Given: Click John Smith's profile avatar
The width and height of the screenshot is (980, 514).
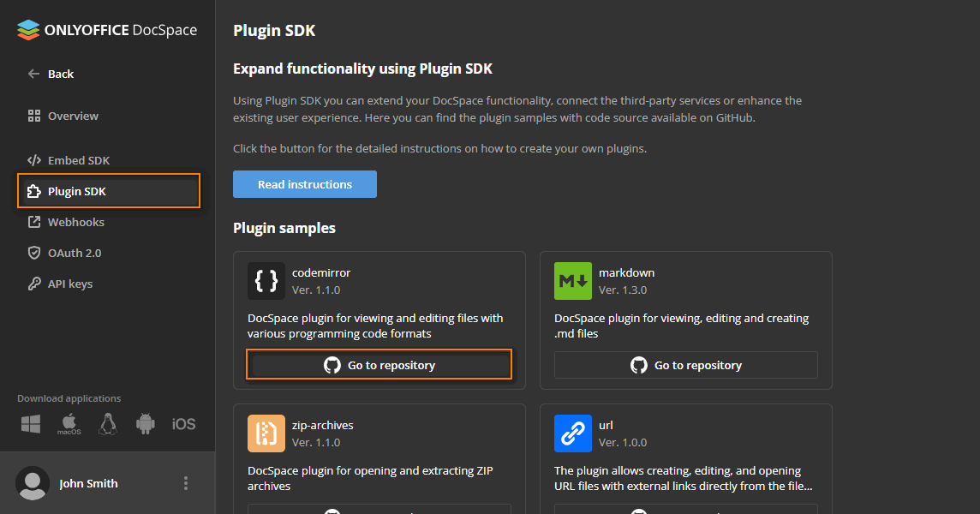Looking at the screenshot, I should click(33, 483).
